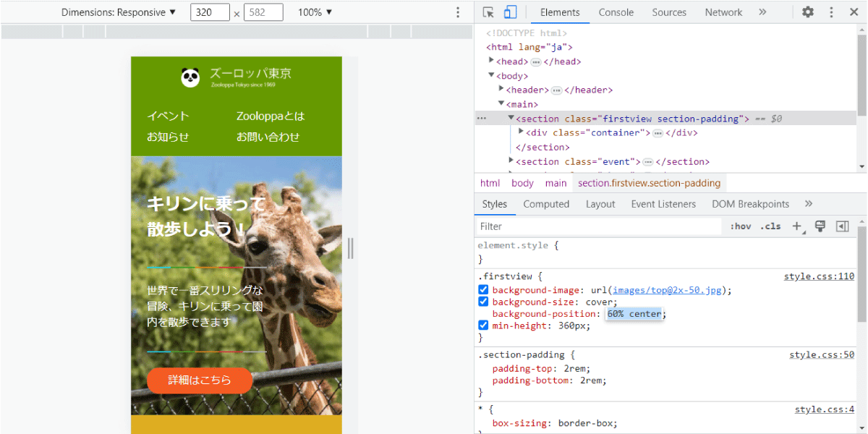Toggle the device toolbar icon

tap(510, 12)
